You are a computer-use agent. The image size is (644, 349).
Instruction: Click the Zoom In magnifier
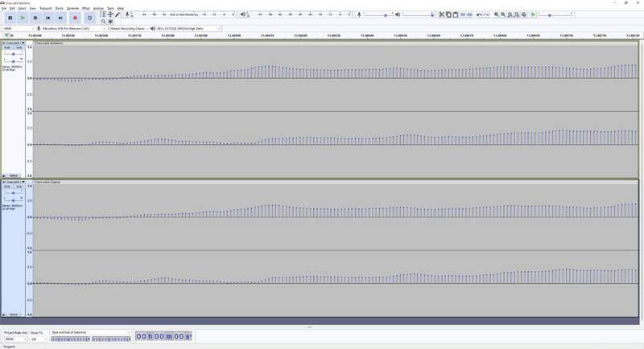tap(496, 14)
